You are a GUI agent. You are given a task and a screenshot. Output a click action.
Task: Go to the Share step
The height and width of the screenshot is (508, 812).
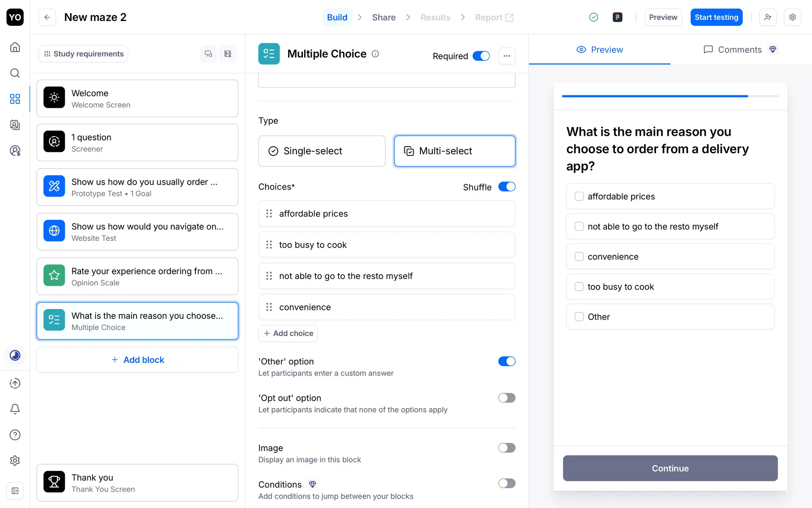[384, 17]
